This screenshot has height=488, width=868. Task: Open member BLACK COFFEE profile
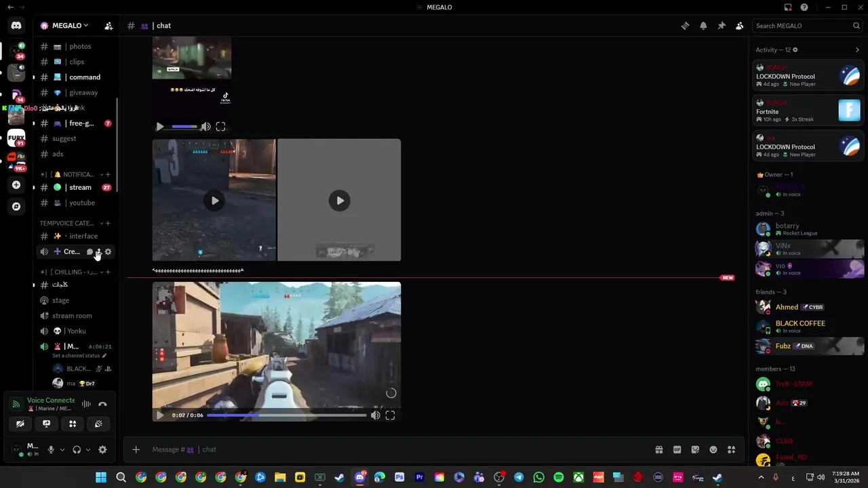pos(808,327)
